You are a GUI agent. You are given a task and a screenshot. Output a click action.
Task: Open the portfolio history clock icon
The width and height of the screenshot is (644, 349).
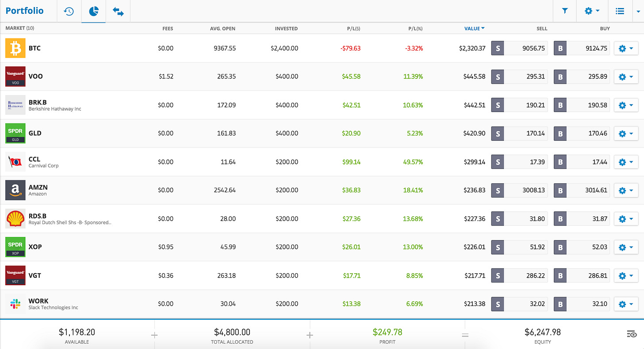pos(69,11)
